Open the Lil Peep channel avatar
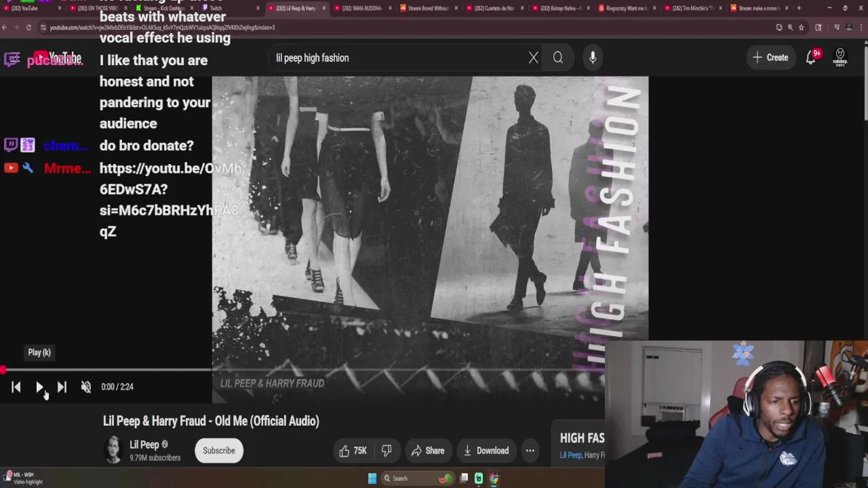 click(113, 450)
